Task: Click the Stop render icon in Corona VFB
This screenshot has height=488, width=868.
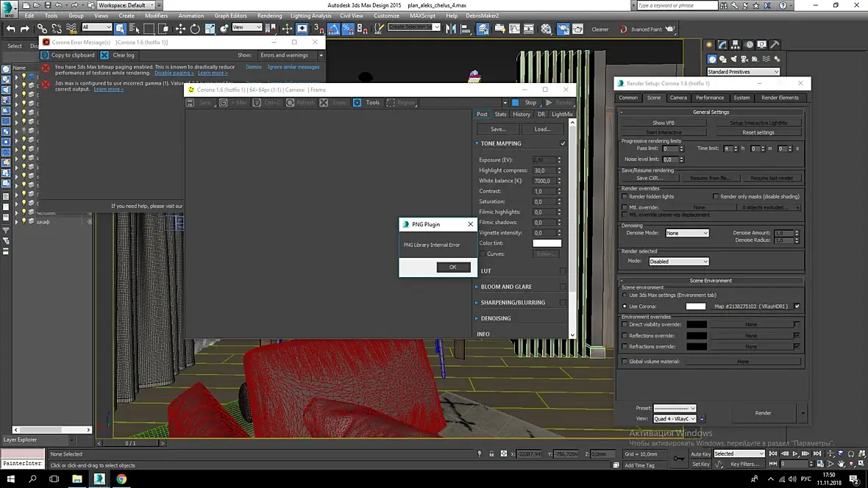Action: [516, 103]
